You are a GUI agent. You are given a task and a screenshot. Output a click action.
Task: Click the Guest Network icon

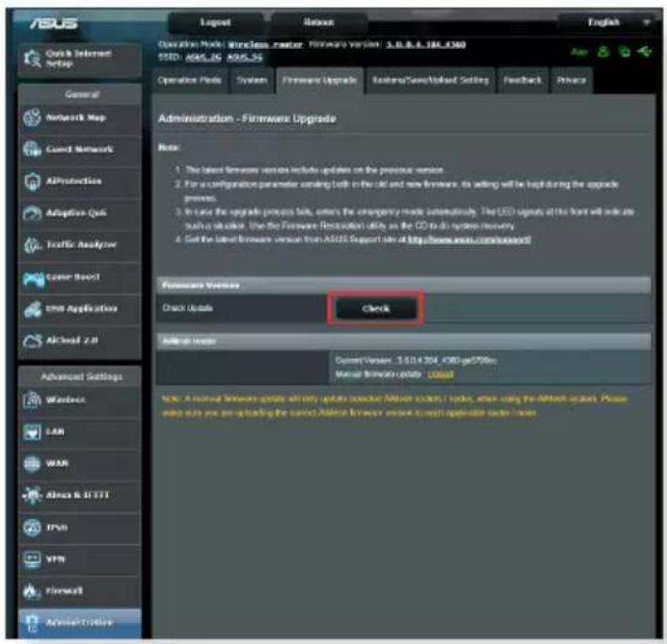(x=32, y=149)
